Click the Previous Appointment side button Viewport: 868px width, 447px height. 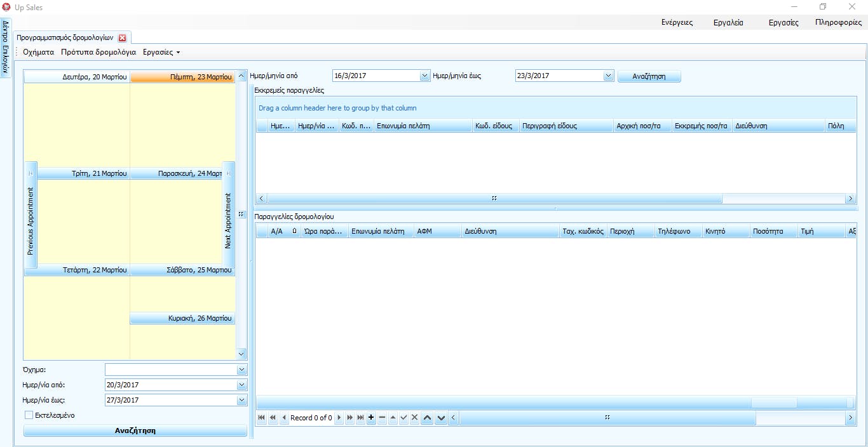[x=30, y=215]
